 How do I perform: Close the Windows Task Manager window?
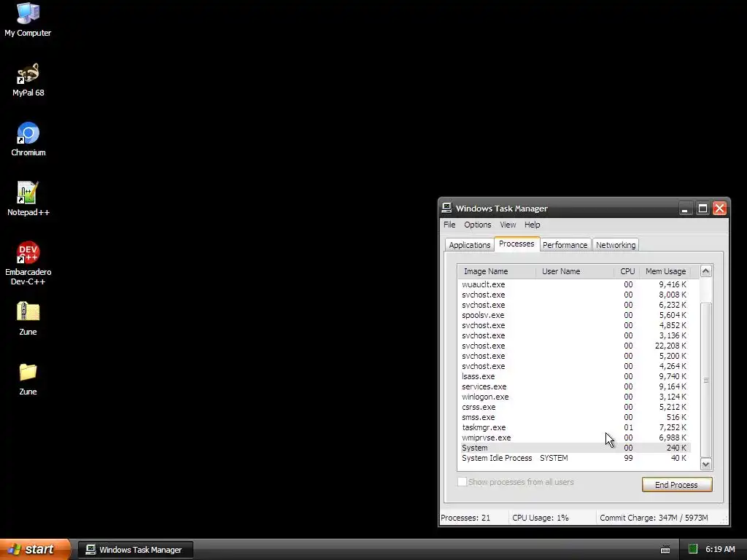click(x=719, y=209)
